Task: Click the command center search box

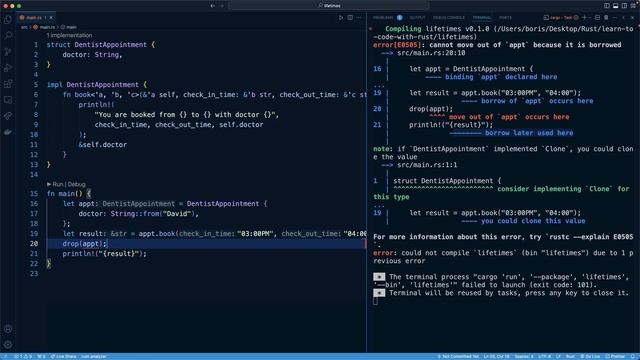Action: (329, 6)
